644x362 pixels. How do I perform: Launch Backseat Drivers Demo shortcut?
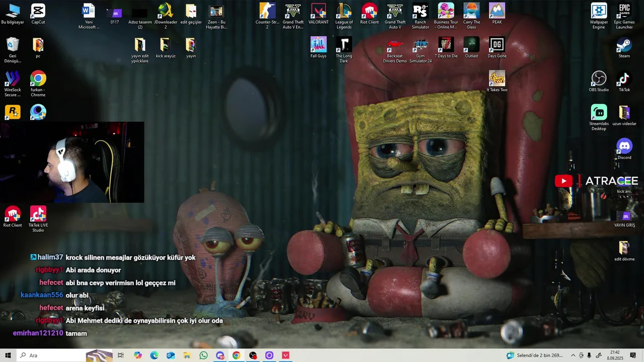tap(395, 50)
